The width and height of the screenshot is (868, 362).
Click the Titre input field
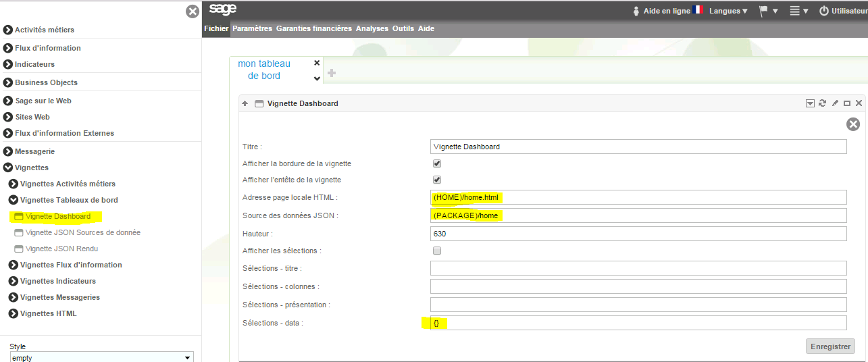pyautogui.click(x=638, y=147)
